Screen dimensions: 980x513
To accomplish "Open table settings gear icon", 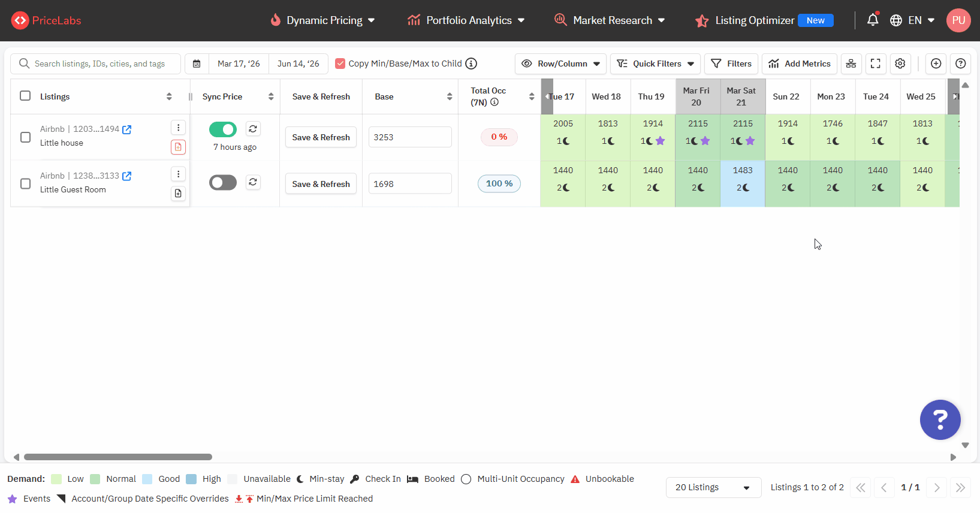I will 900,64.
